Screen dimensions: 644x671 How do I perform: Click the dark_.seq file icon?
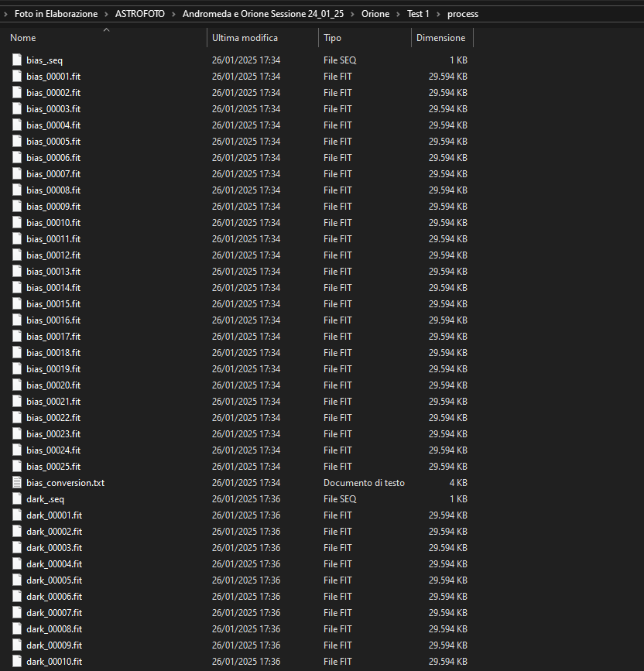[17, 498]
